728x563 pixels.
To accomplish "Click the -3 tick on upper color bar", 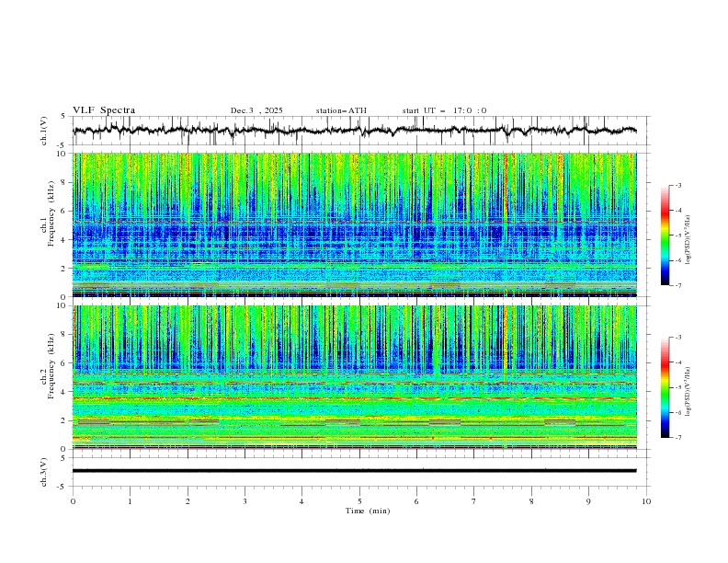I will click(x=677, y=186).
